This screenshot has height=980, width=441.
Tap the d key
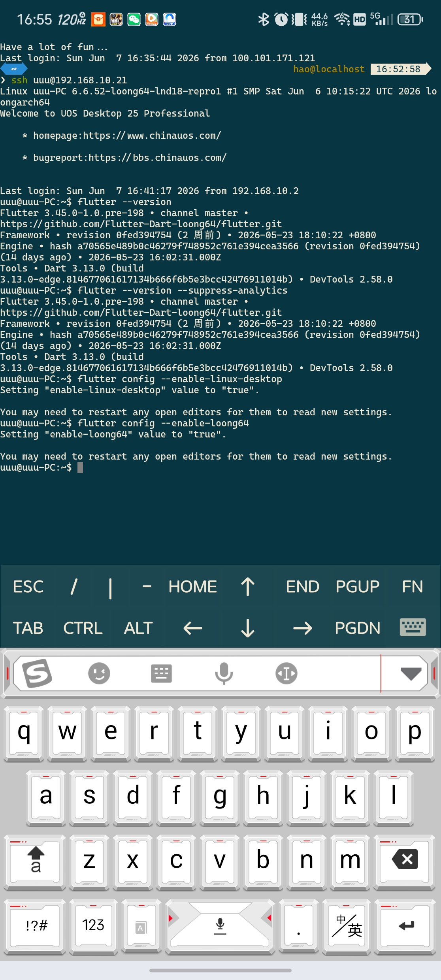click(133, 798)
